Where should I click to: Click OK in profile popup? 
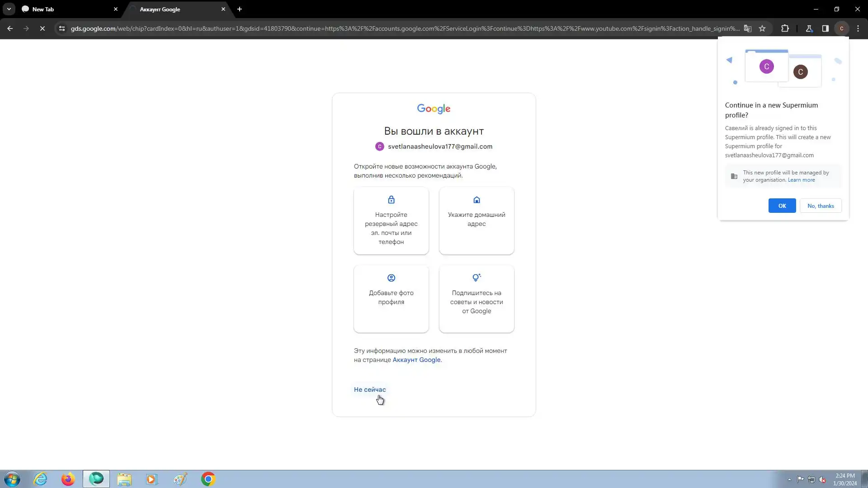(782, 206)
